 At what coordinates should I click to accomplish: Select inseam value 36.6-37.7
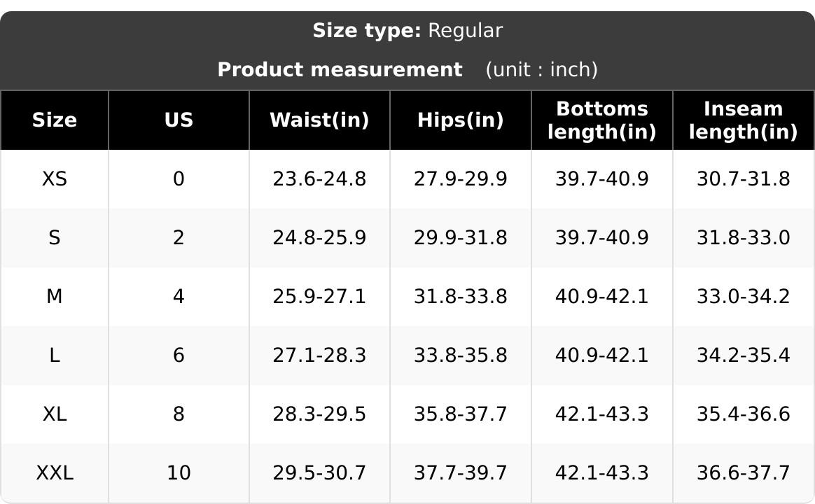[744, 472]
